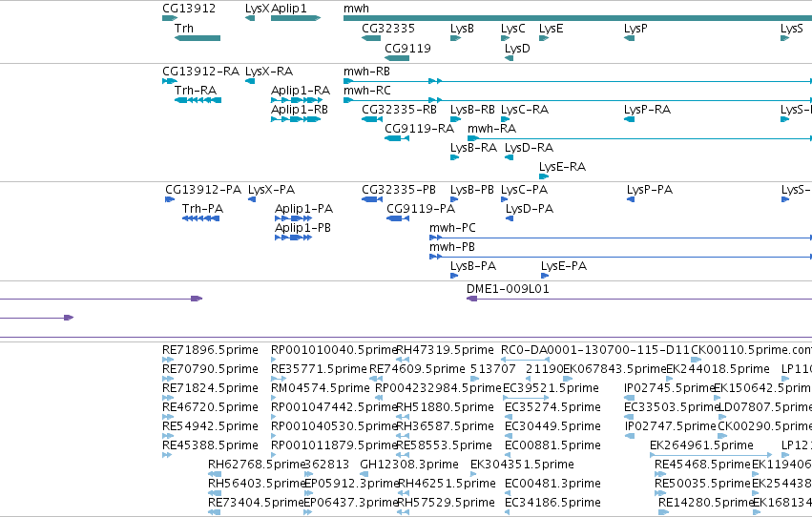The width and height of the screenshot is (812, 517).
Task: Select the LysE gene label
Action: click(x=551, y=28)
